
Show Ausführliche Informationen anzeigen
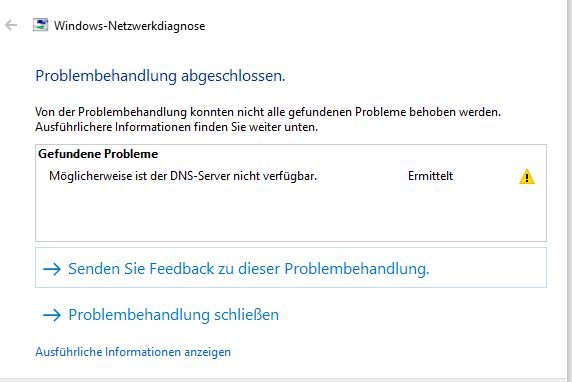[x=133, y=352]
